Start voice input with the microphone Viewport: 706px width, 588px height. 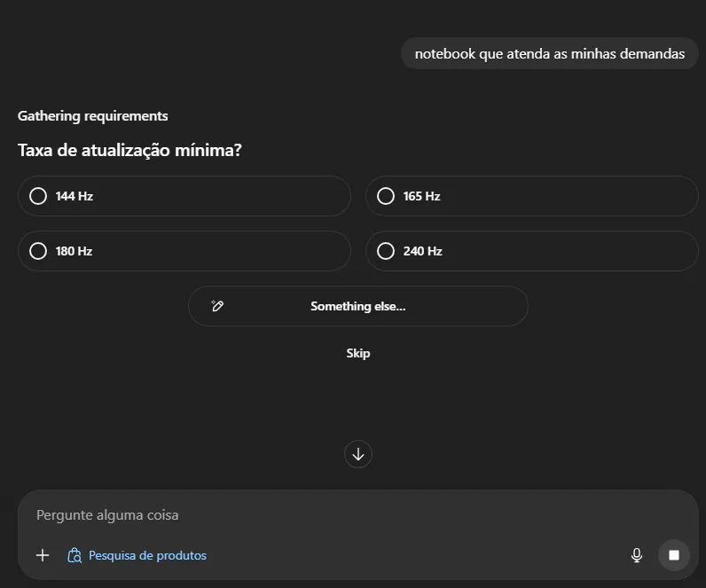click(x=636, y=555)
